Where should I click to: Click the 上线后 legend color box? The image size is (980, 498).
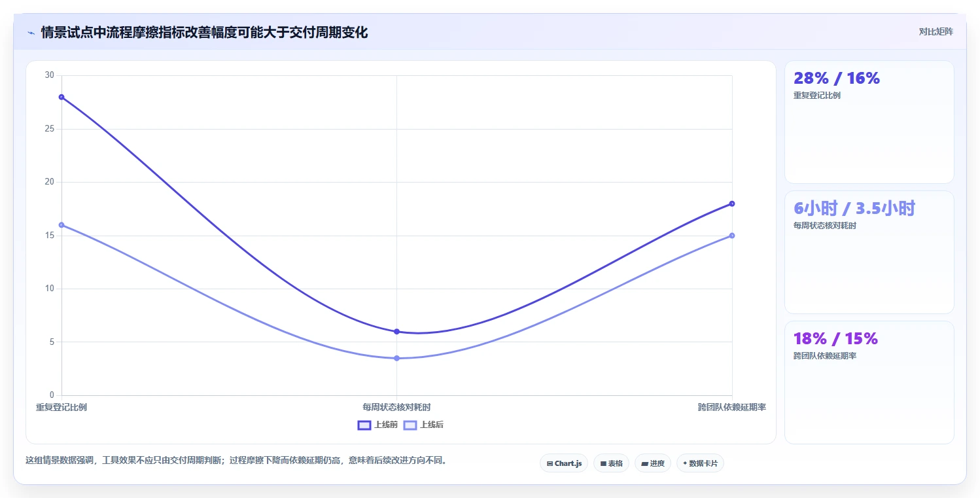click(x=410, y=425)
